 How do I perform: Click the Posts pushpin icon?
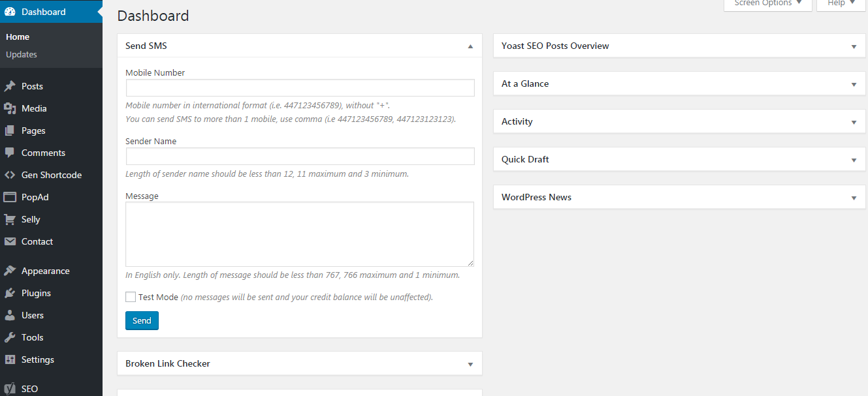[10, 86]
